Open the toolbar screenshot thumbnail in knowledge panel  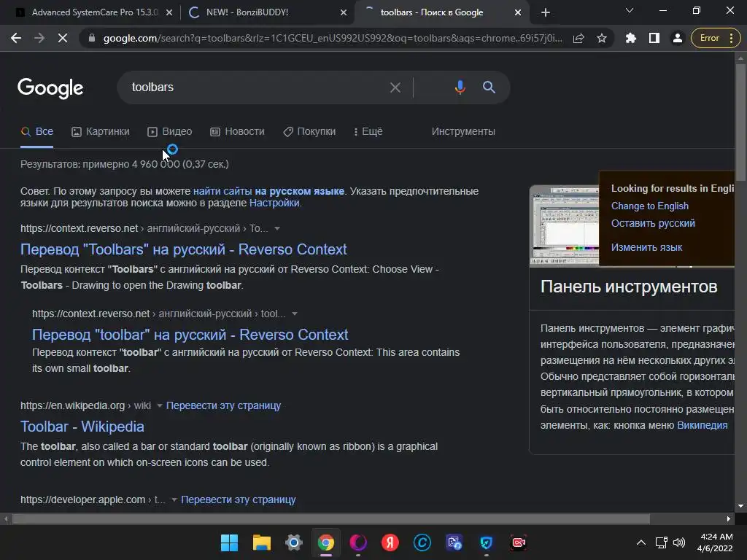(x=565, y=226)
